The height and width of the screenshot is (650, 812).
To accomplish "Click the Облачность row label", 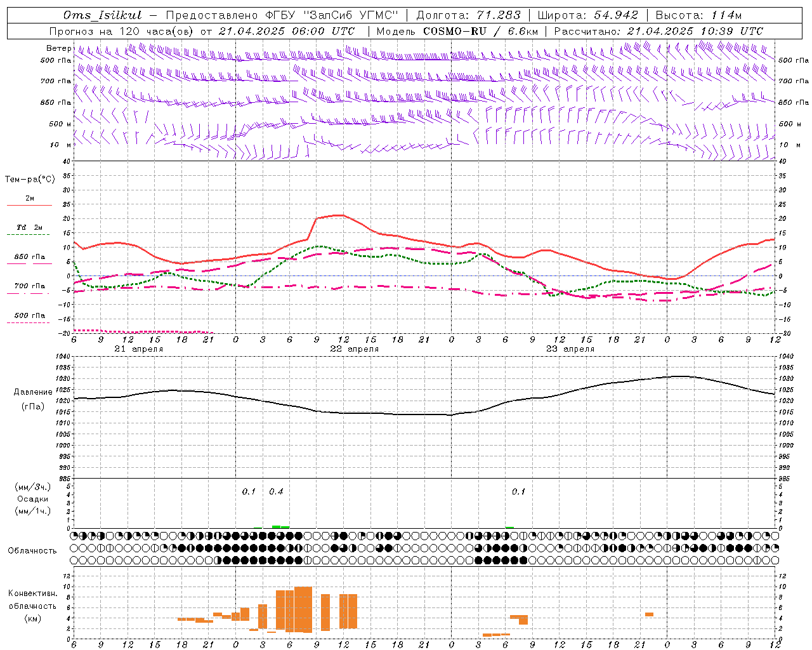I will [32, 550].
